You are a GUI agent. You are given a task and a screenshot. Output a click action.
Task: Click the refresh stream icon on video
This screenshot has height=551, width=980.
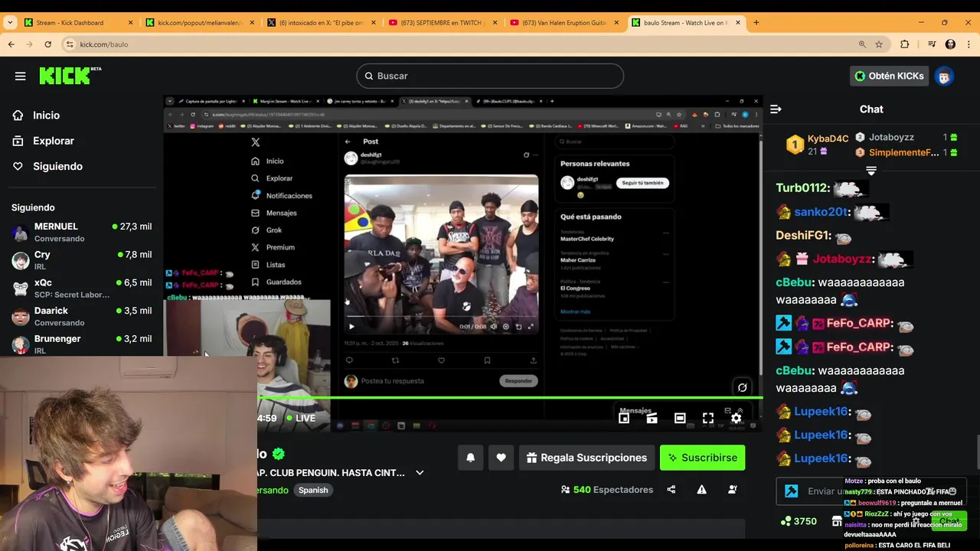coord(742,387)
